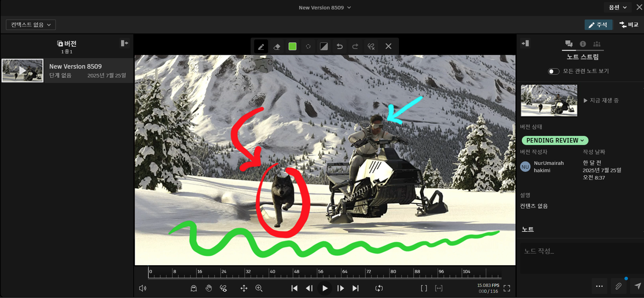
Task: Redo the annotation stroke
Action: (355, 46)
